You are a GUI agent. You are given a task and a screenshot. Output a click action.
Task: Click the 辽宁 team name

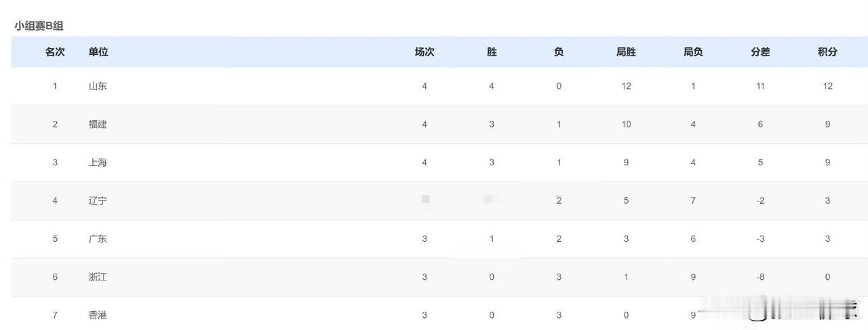pos(98,201)
